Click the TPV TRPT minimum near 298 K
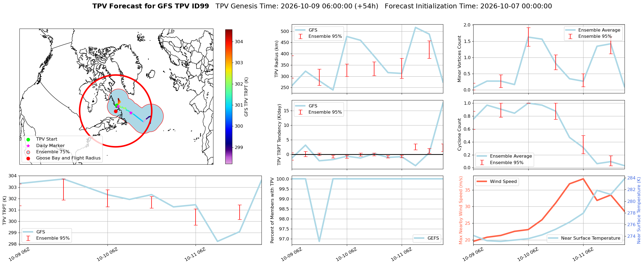This screenshot has height=265, width=644. (217, 241)
